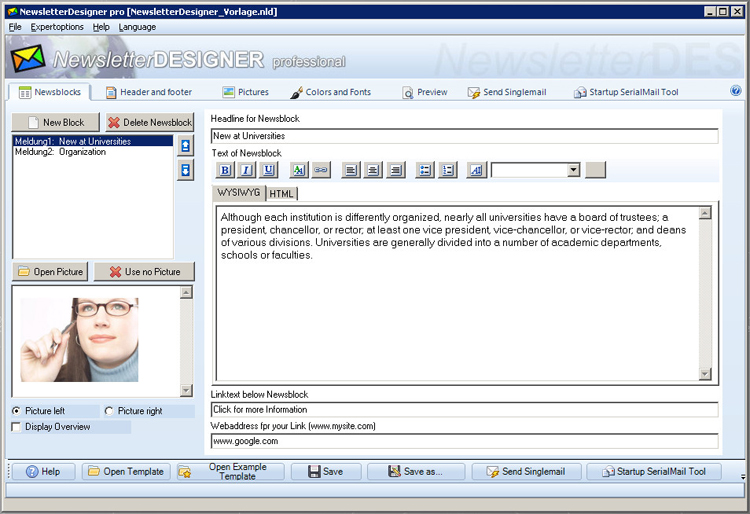The width and height of the screenshot is (750, 514).
Task: Select the Picture right radio button
Action: 109,411
